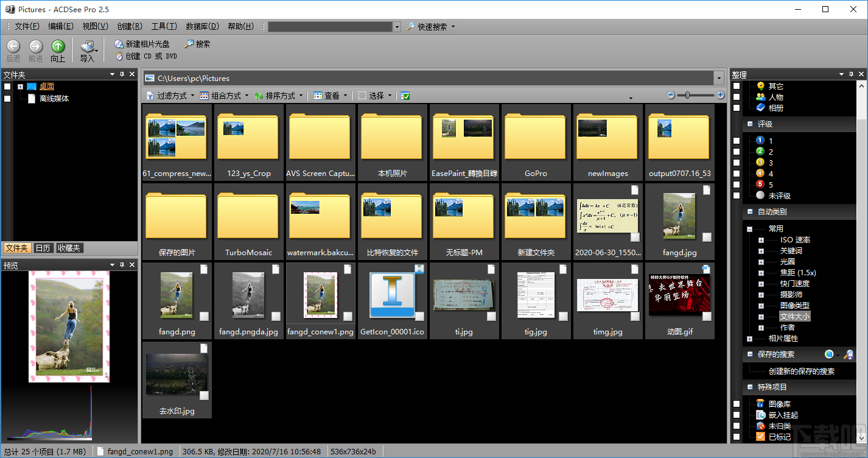Click the Search magnifier toolbar icon
The height and width of the screenshot is (458, 868).
[x=189, y=44]
